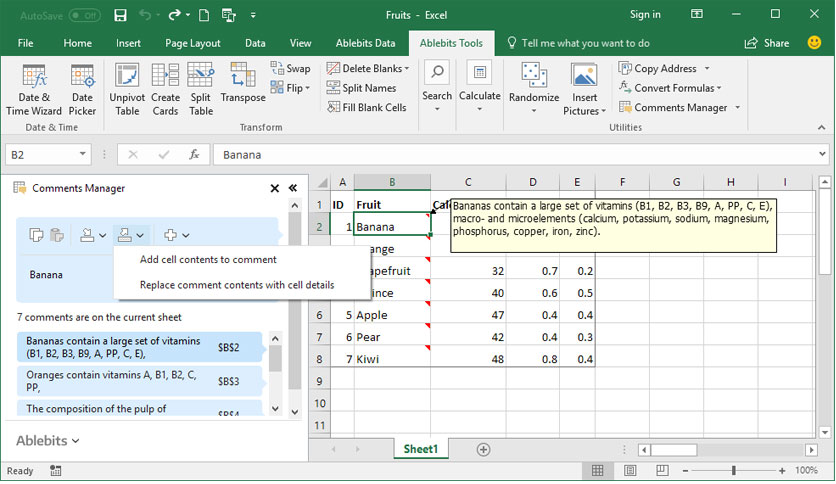Open the Create Cards tool

pos(165,90)
